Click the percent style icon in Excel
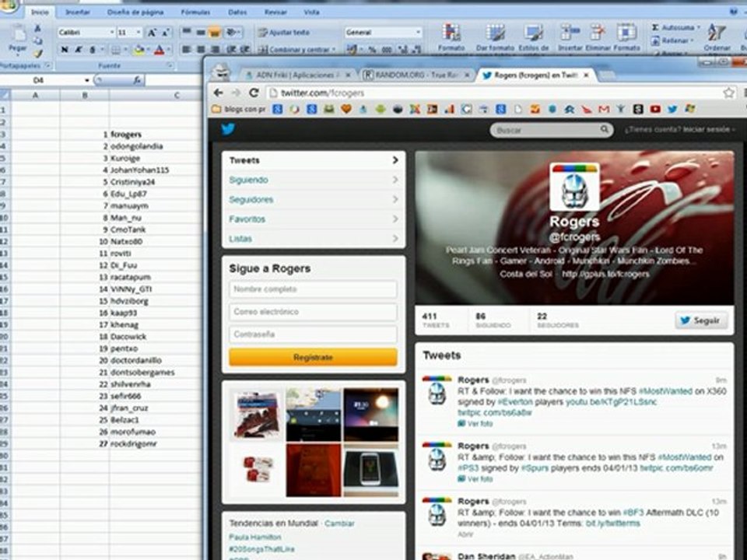This screenshot has height=560, width=747. 372,49
